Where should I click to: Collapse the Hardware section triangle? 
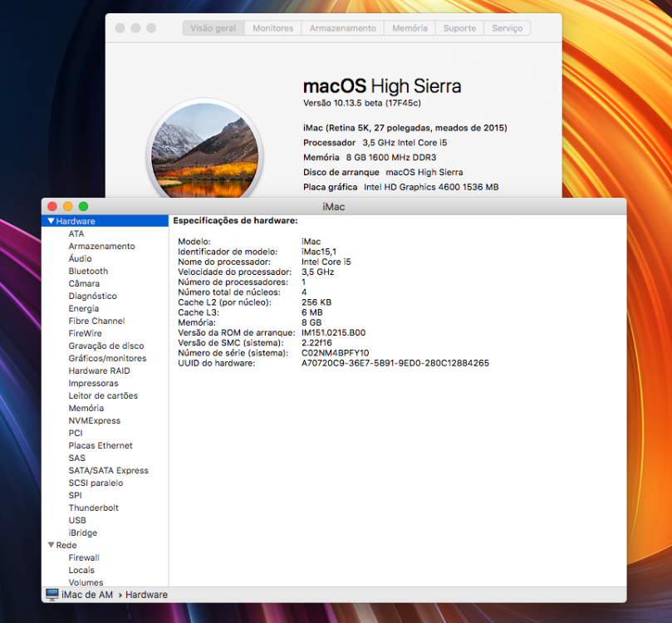click(51, 221)
